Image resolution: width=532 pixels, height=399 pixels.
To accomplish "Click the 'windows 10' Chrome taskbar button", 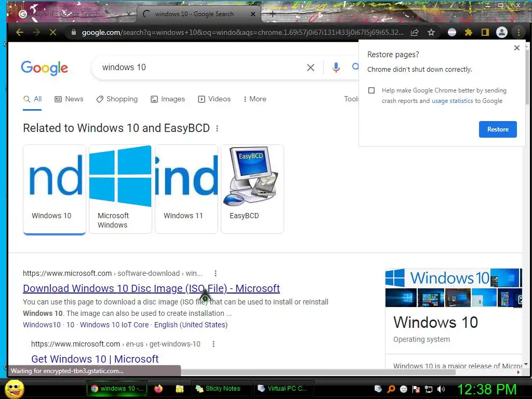I will click(117, 389).
